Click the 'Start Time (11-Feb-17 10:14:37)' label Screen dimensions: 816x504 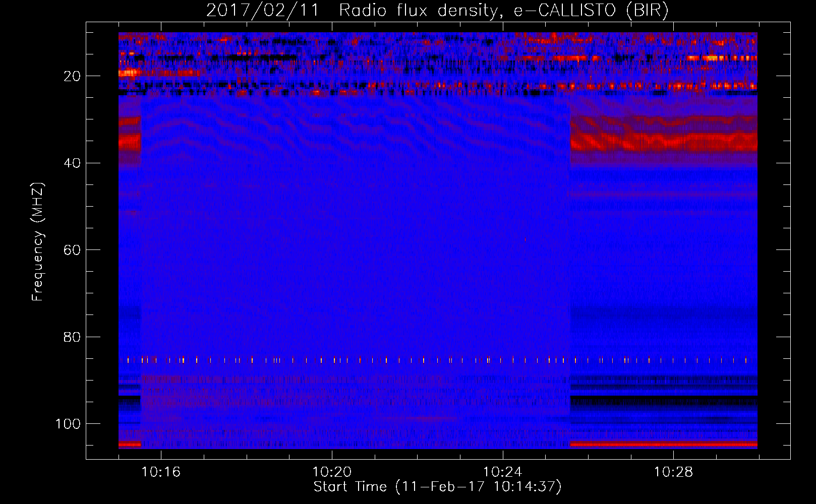438,487
